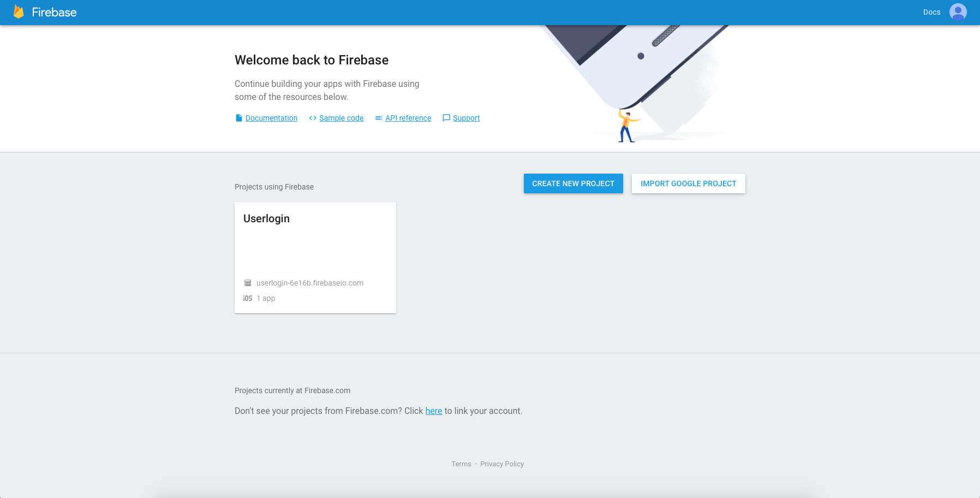Click 'Projects using Firebase' label
This screenshot has height=498, width=980.
[x=274, y=187]
